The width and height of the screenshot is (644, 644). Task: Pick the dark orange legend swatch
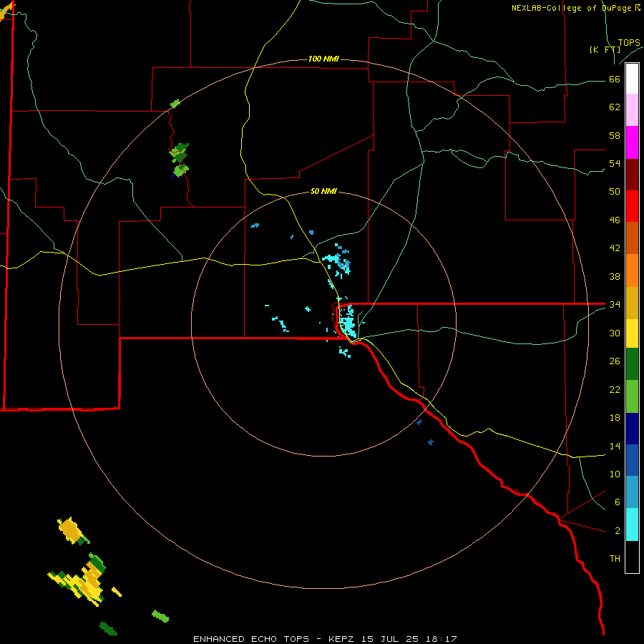(x=632, y=238)
